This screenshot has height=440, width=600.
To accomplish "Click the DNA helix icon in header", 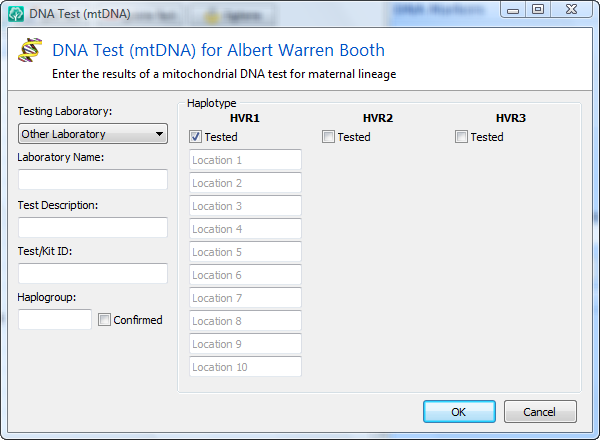I will (x=30, y=50).
